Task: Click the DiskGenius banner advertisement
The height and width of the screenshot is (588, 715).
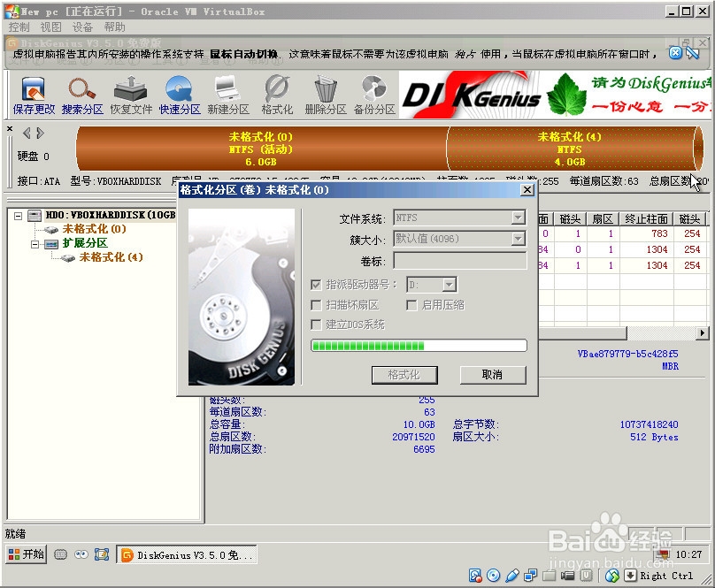Action: (555, 95)
